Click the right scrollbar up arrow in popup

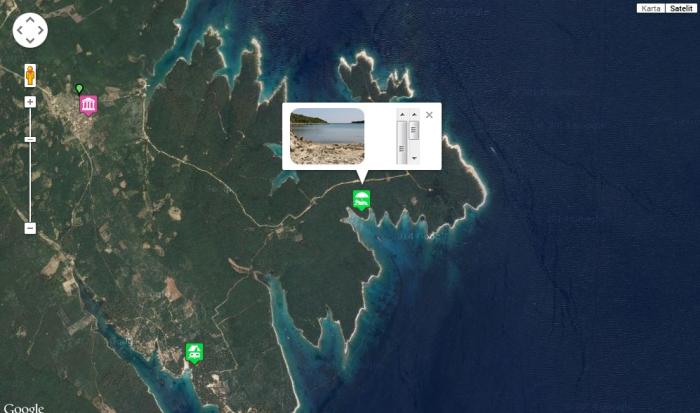[414, 115]
